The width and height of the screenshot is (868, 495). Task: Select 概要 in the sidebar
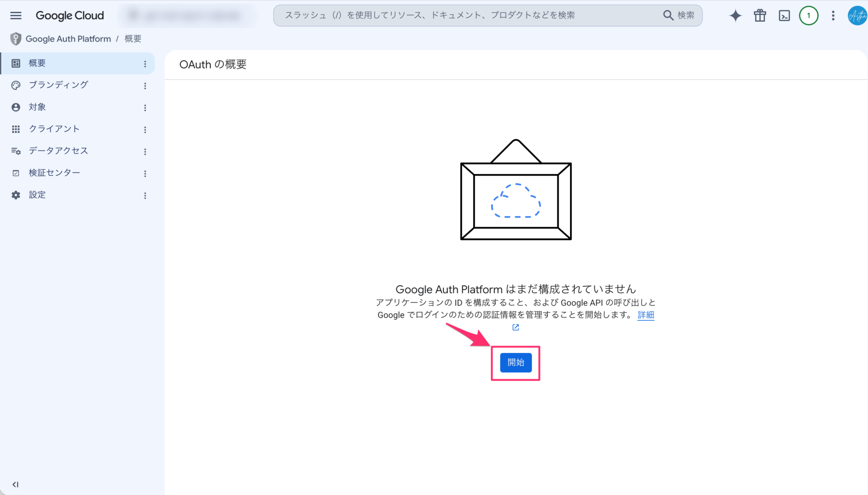[77, 63]
